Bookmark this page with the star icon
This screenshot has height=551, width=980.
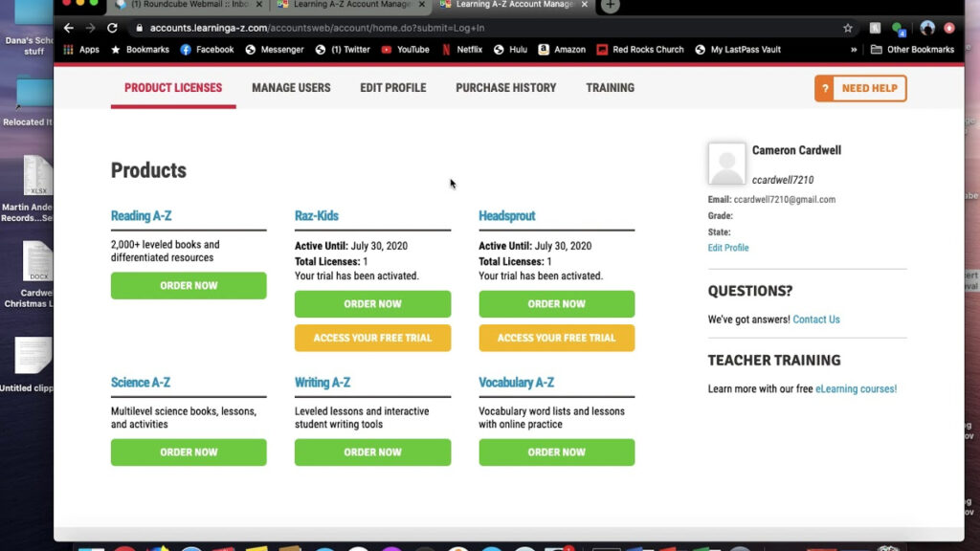(848, 28)
